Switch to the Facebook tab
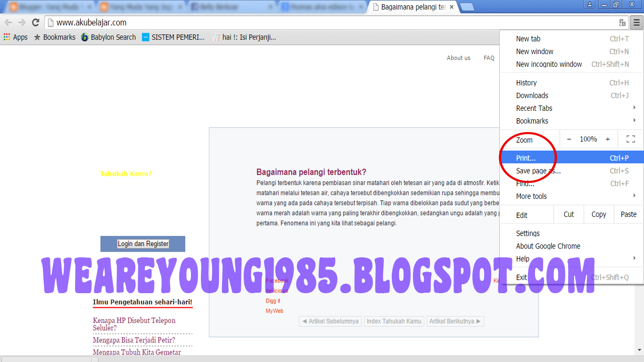 click(x=231, y=7)
